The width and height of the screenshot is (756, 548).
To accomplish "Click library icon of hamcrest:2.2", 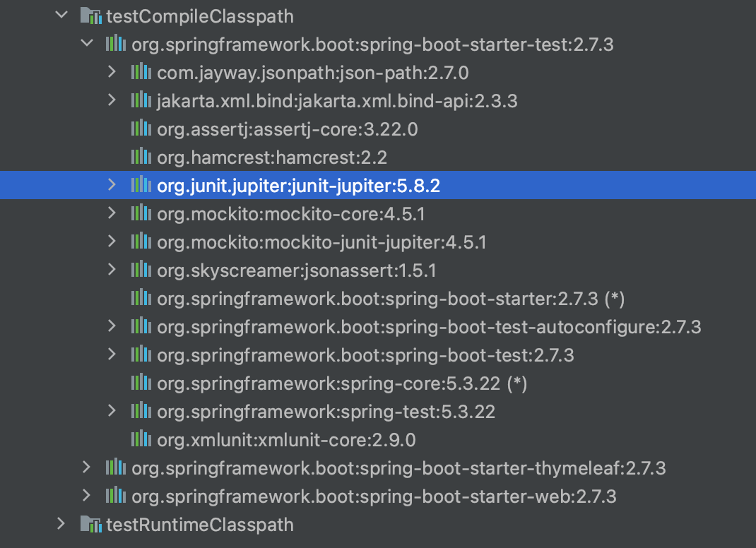I will point(141,157).
